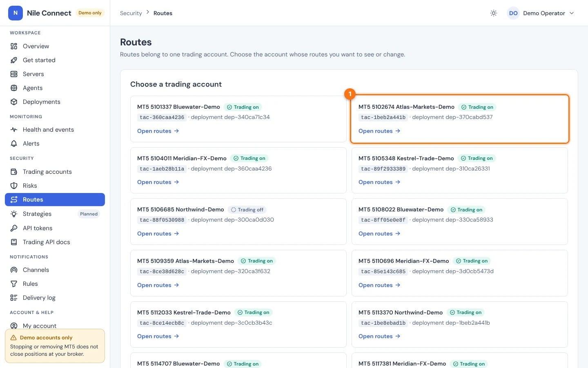The width and height of the screenshot is (588, 368).
Task: Click the Delivery log list icon
Action: coord(14,298)
